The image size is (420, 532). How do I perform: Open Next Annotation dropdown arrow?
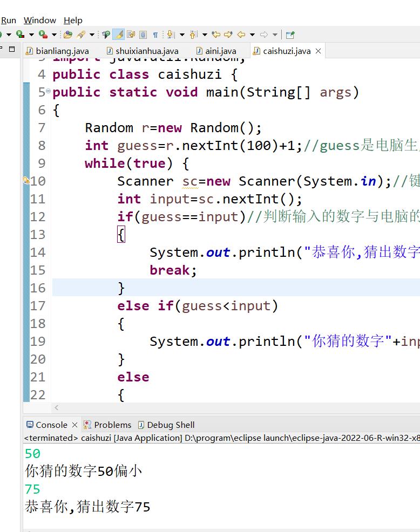pyautogui.click(x=182, y=35)
